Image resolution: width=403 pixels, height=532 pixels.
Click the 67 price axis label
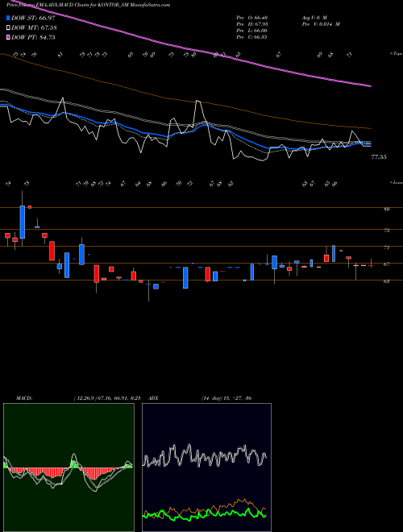[x=386, y=264]
